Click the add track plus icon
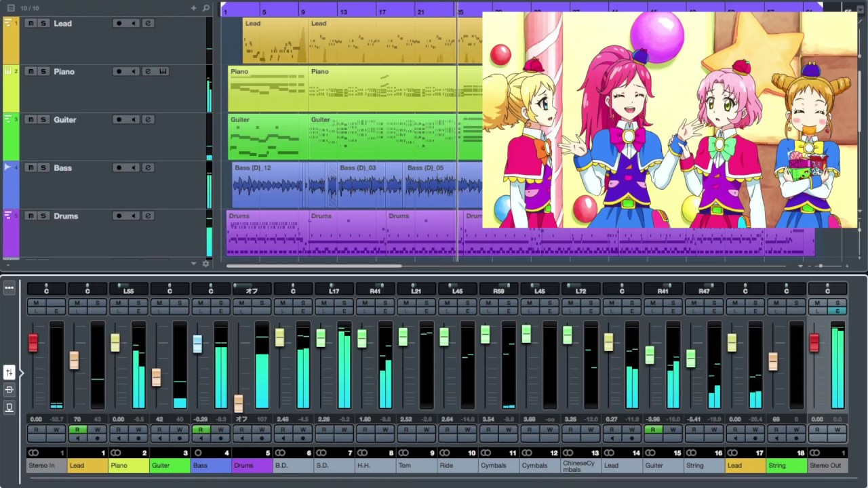Viewport: 868px width, 488px height. (x=193, y=8)
